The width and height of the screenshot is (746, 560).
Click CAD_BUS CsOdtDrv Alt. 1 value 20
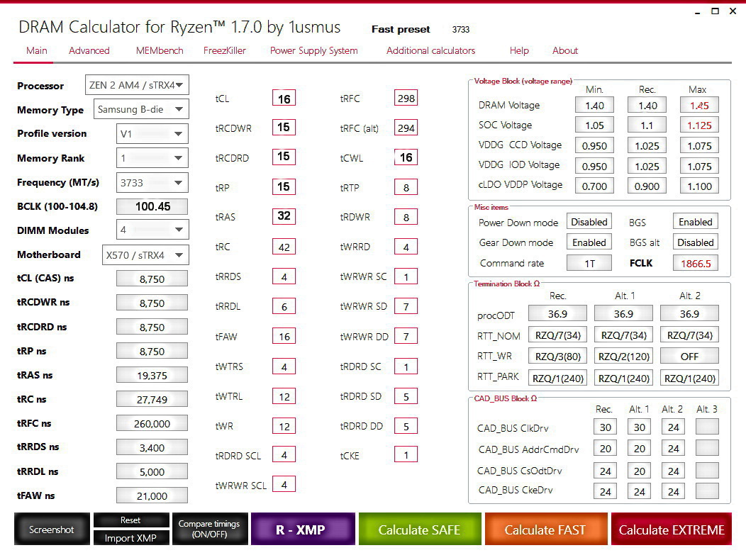tap(640, 471)
